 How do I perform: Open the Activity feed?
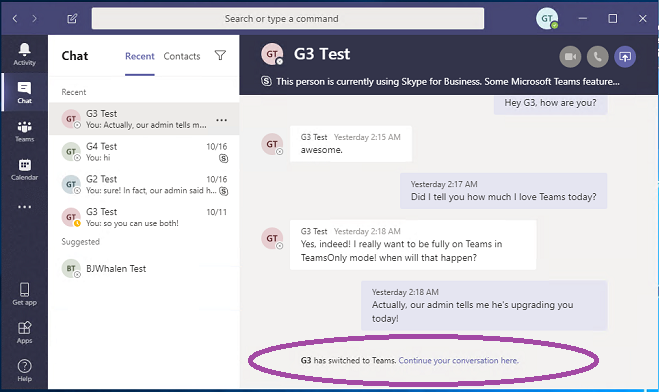(24, 54)
